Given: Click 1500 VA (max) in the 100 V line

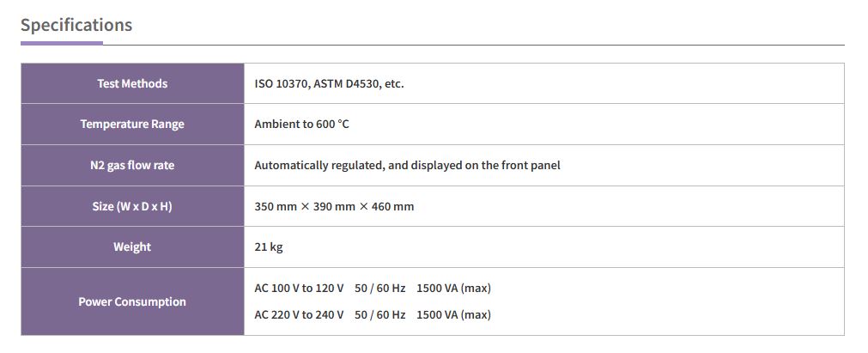Looking at the screenshot, I should [453, 288].
